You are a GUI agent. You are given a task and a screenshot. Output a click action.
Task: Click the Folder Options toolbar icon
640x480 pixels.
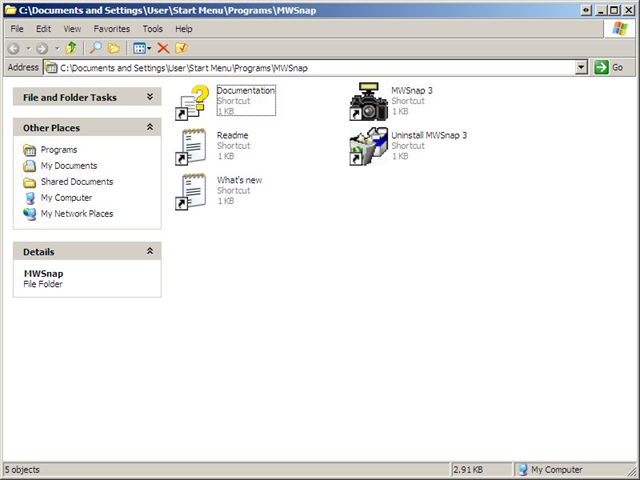(181, 48)
